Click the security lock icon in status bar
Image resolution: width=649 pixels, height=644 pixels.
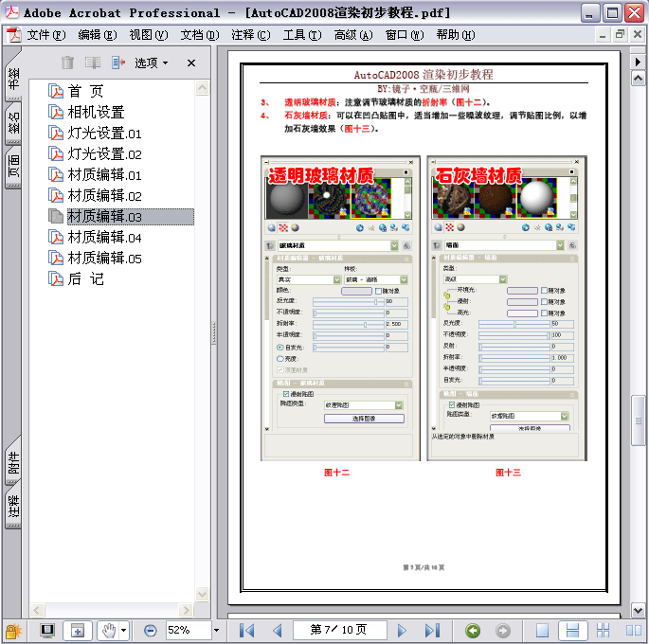point(13,631)
